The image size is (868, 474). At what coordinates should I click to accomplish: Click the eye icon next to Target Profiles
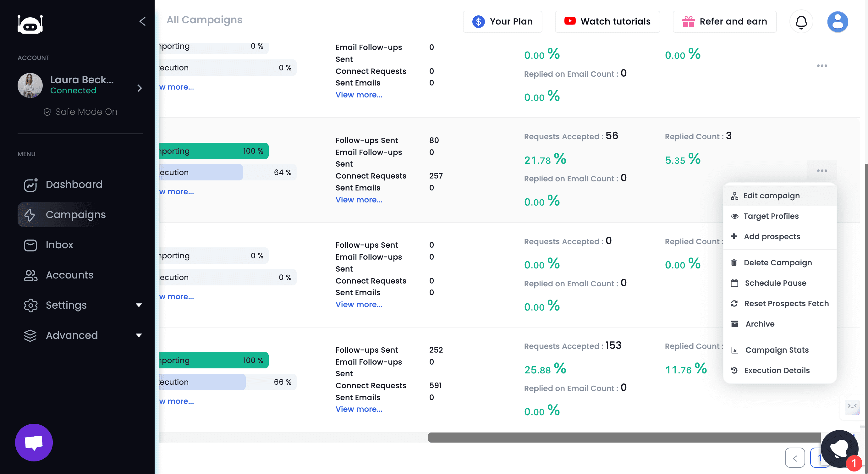tap(734, 217)
